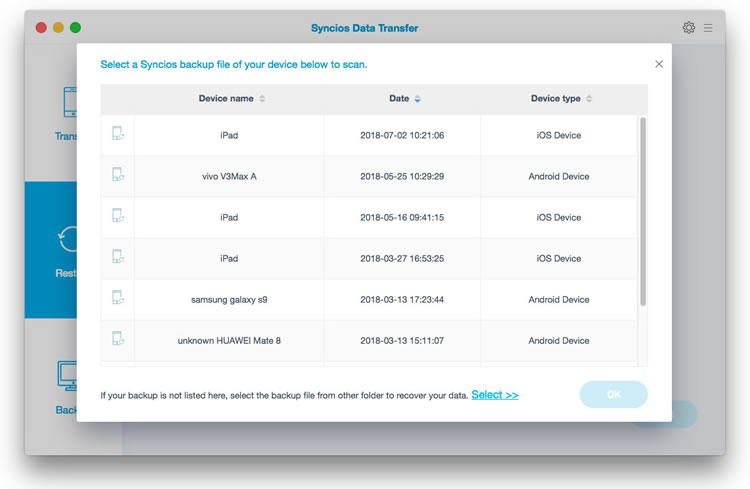750x489 pixels.
Task: Click iOS Device in 2018-03-27 row
Action: click(x=559, y=259)
